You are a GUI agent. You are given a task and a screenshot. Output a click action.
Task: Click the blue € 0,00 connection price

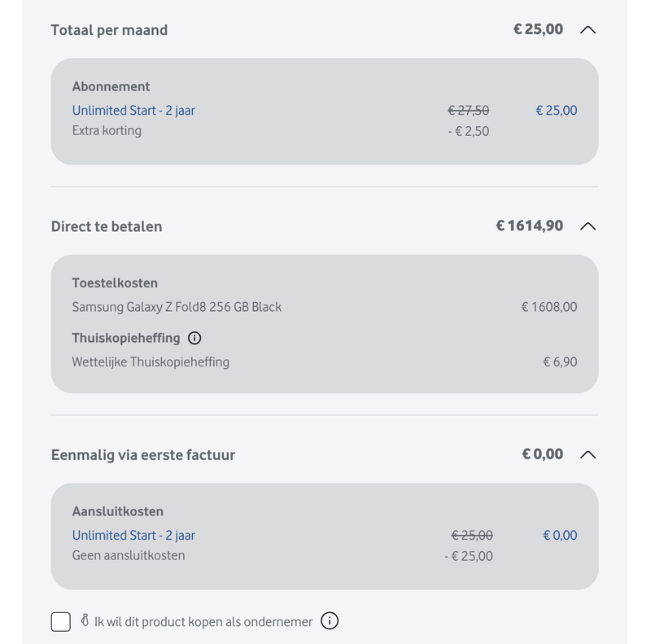pyautogui.click(x=560, y=535)
